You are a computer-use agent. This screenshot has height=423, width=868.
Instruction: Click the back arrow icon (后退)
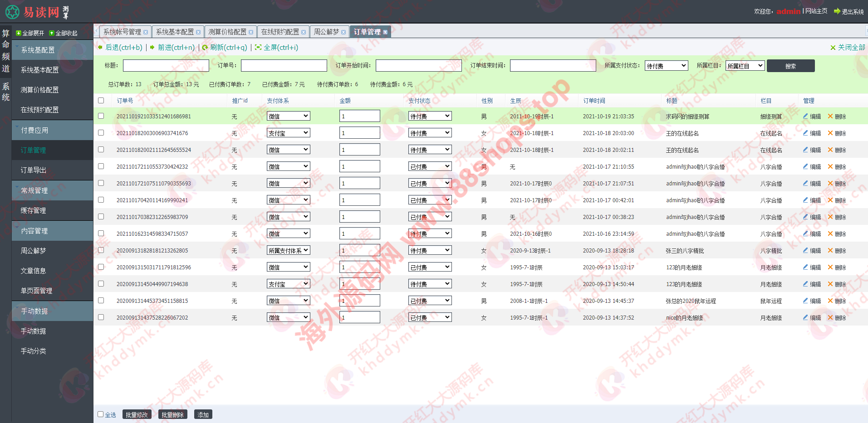100,48
